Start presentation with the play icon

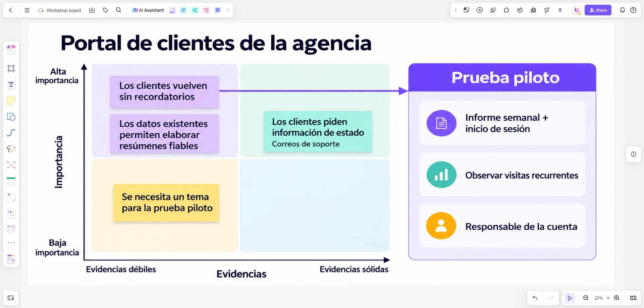480,10
